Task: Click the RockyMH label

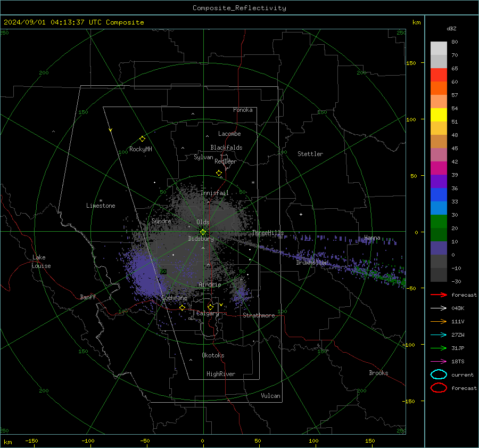Action: tap(140, 149)
